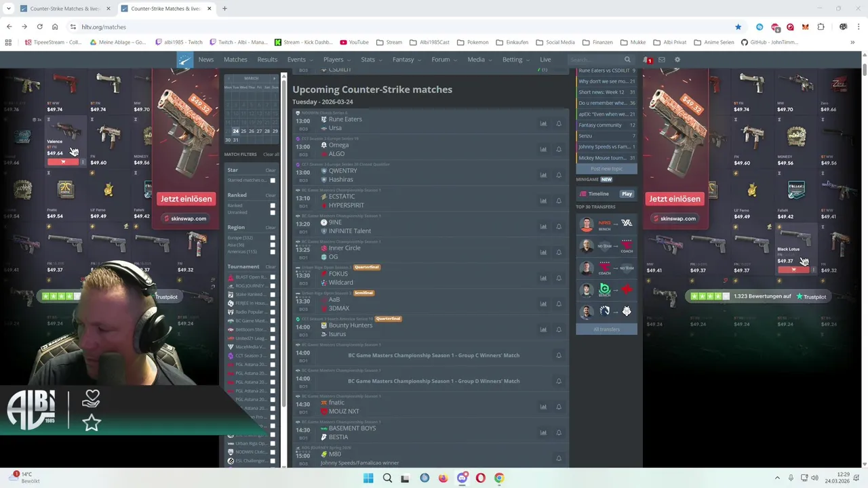
Task: Check the Europe (332) region filter
Action: click(273, 238)
